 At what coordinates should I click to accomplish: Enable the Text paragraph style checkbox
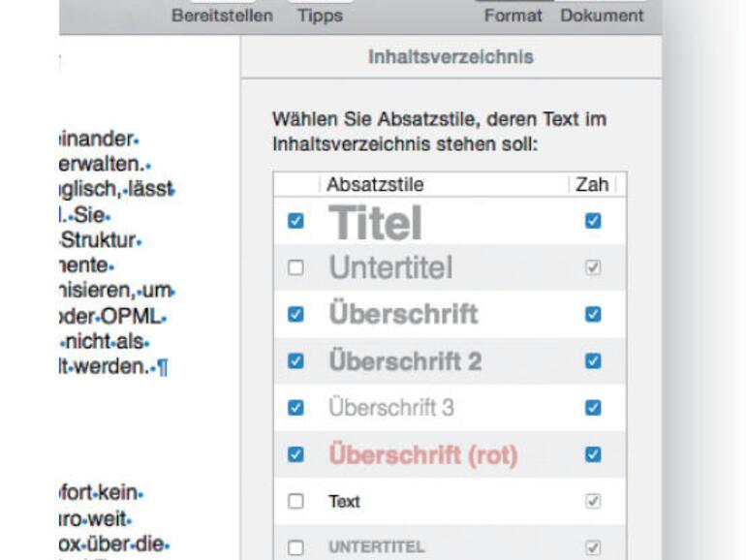(296, 501)
